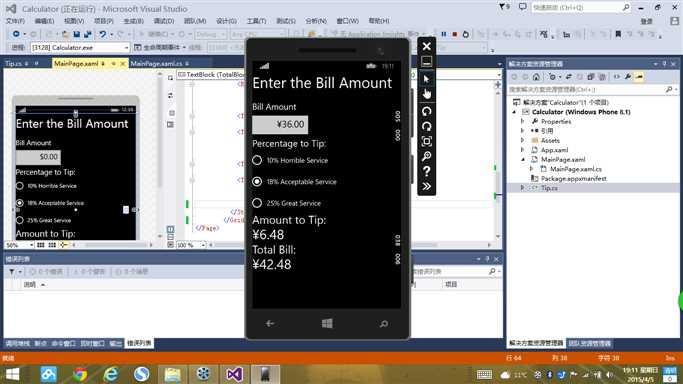The width and height of the screenshot is (683, 384).
Task: Open Visual Studio taskbar icon
Action: [234, 374]
